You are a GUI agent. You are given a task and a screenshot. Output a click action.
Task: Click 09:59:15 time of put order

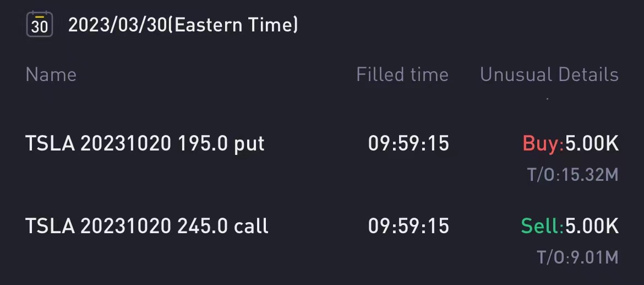[x=408, y=144]
